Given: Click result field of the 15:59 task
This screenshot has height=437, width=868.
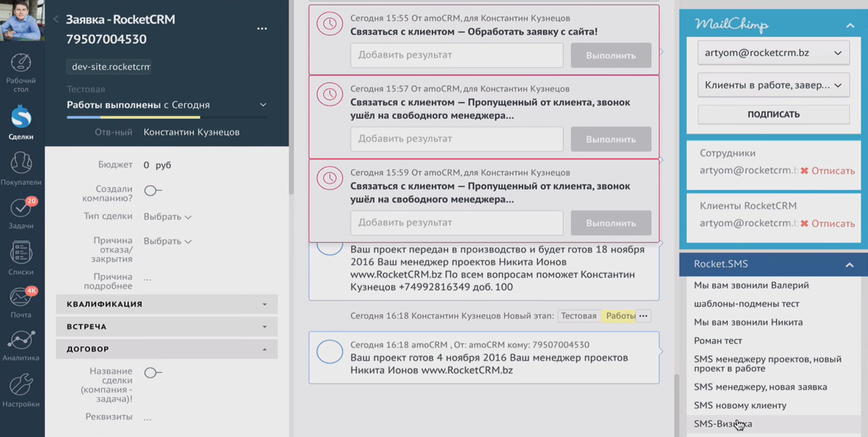Looking at the screenshot, I should click(x=457, y=222).
